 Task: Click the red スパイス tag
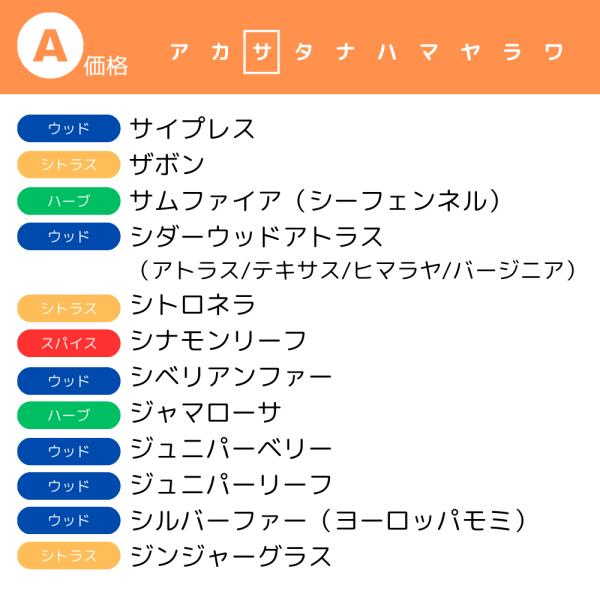tap(69, 342)
